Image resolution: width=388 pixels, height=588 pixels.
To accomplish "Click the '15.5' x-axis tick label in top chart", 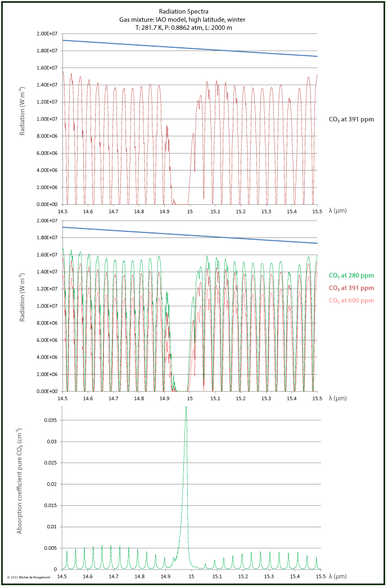I will point(317,211).
